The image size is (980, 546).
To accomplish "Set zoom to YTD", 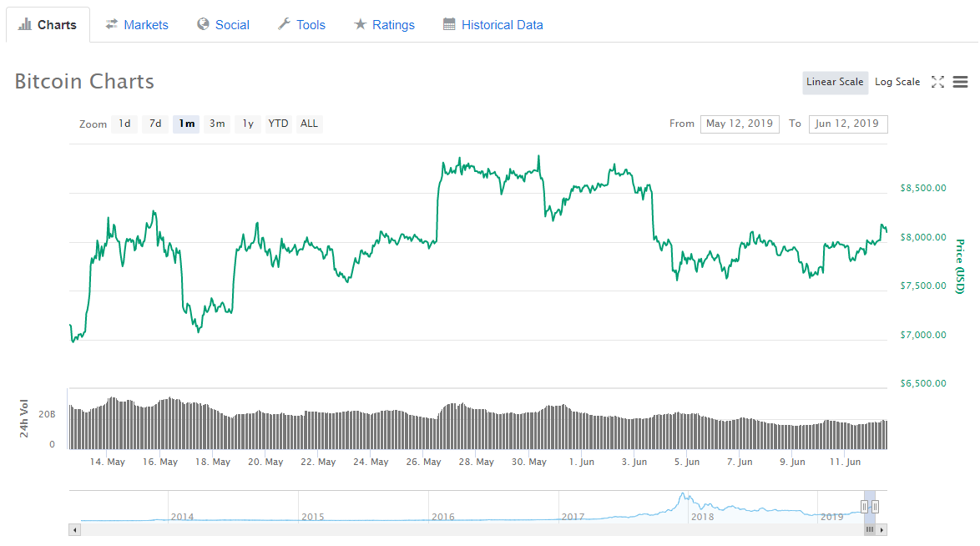I will [x=278, y=124].
